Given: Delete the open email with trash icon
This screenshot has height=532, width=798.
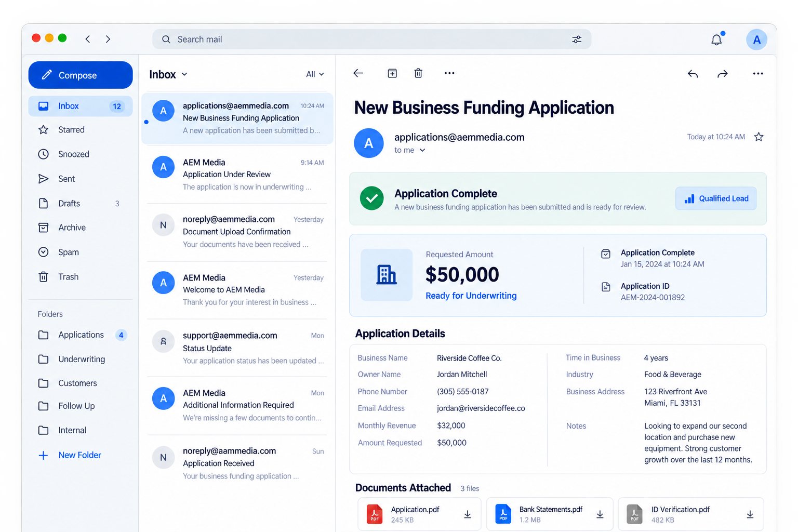Looking at the screenshot, I should coord(418,73).
